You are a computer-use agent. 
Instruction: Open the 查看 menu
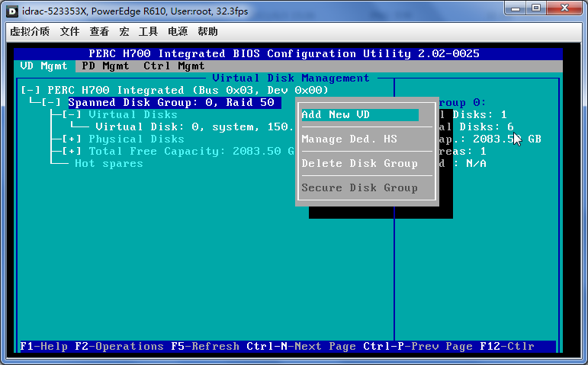(x=99, y=31)
